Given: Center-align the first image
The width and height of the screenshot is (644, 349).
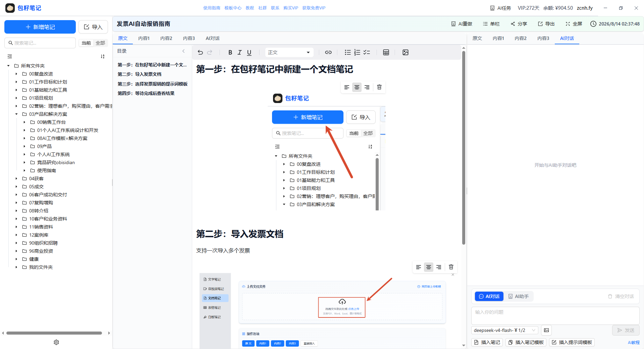Looking at the screenshot, I should [357, 87].
